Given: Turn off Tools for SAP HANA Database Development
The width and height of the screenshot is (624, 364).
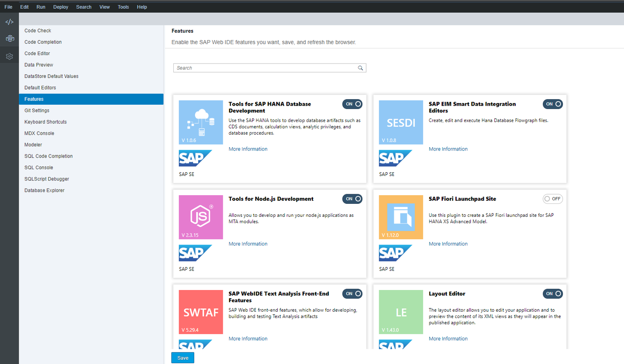Looking at the screenshot, I should point(352,104).
